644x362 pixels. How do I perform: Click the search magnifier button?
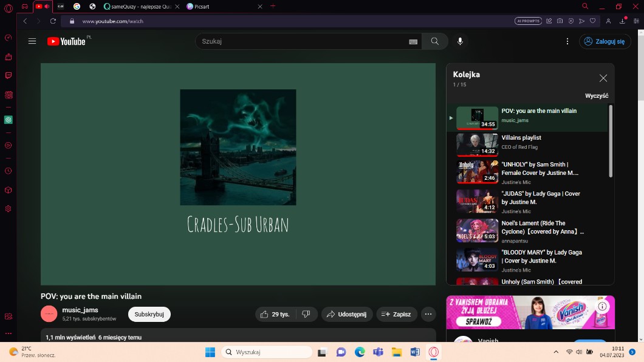[435, 41]
